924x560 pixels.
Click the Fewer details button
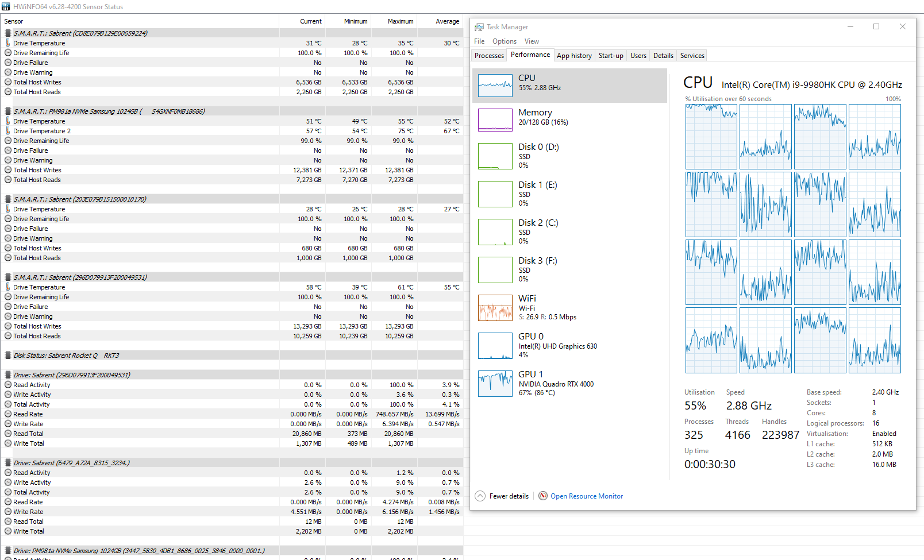(x=502, y=496)
